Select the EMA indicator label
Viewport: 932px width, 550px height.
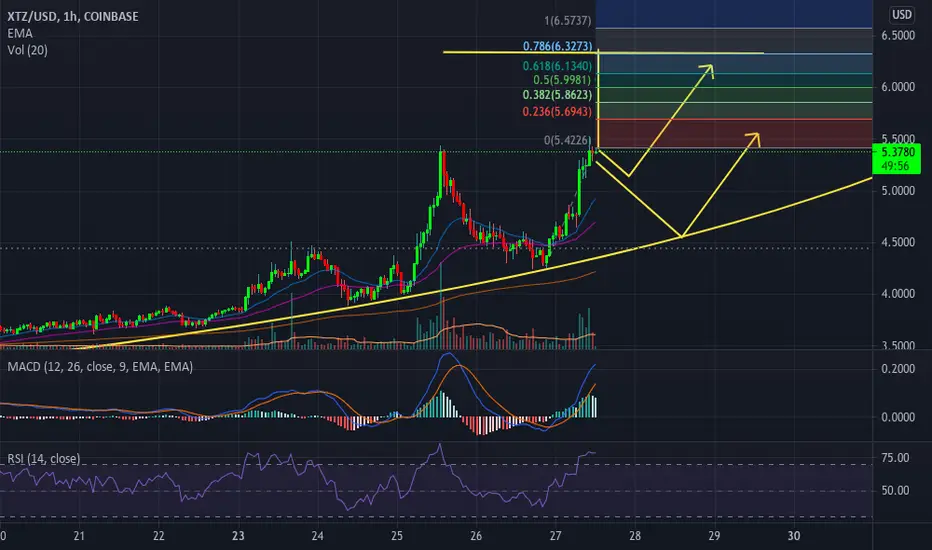click(x=20, y=33)
